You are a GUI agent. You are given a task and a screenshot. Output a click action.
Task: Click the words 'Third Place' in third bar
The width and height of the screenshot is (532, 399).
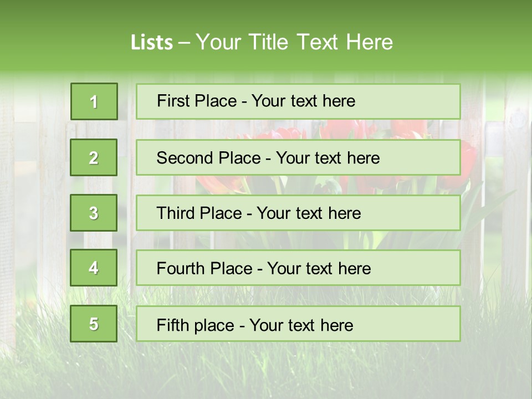(199, 213)
